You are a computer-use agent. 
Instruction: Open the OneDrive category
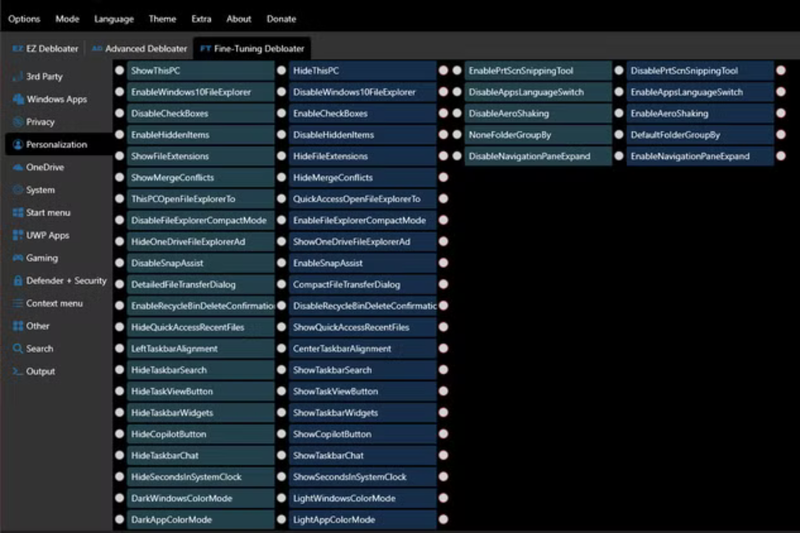(x=45, y=167)
